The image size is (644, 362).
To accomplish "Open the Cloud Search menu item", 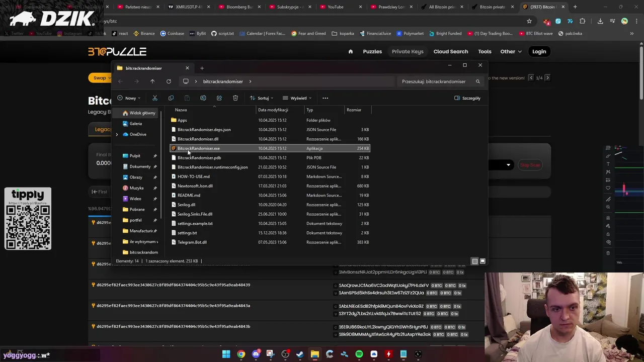I will [x=451, y=51].
